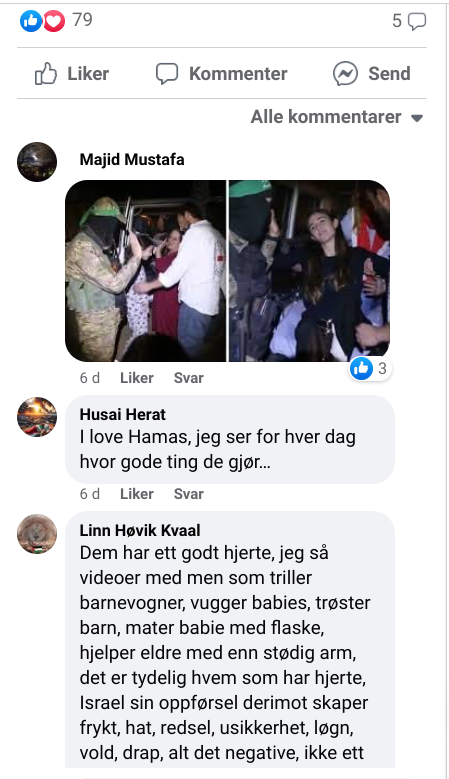Open comment count speech bubble icon
The height and width of the screenshot is (779, 449).
(416, 21)
